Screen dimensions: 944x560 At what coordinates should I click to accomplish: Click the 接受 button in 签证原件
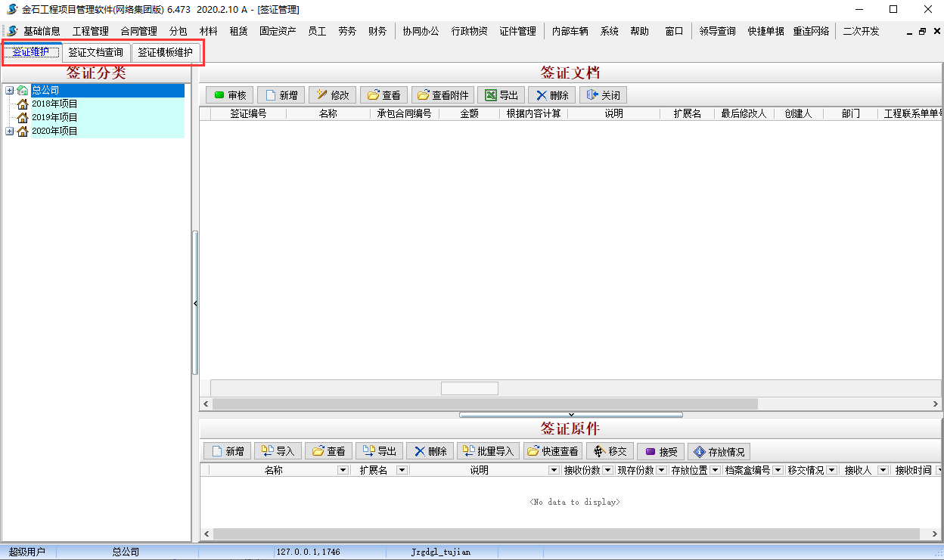660,451
